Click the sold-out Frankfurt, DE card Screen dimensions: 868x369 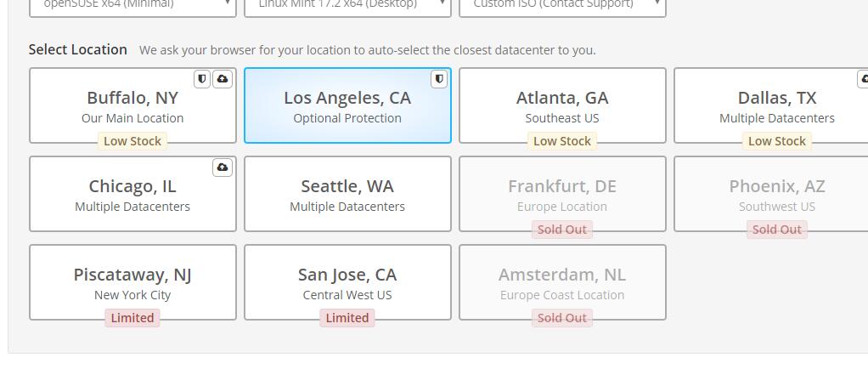pos(562,194)
